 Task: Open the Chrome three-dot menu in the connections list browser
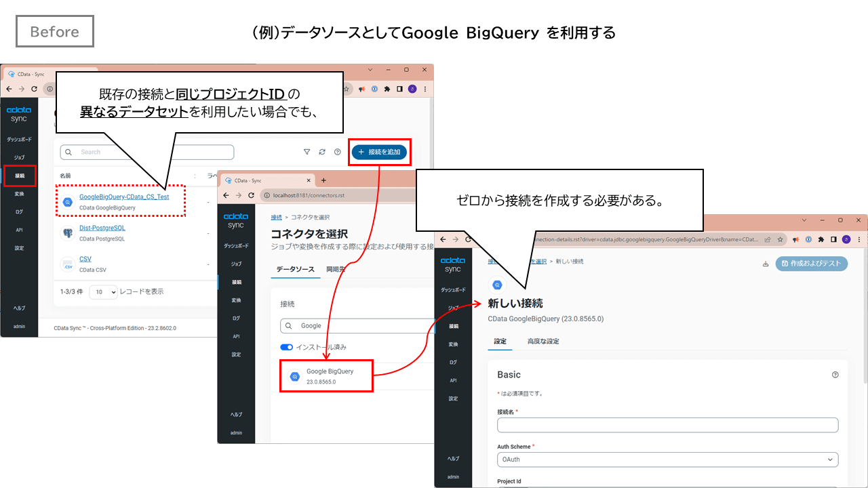(425, 89)
